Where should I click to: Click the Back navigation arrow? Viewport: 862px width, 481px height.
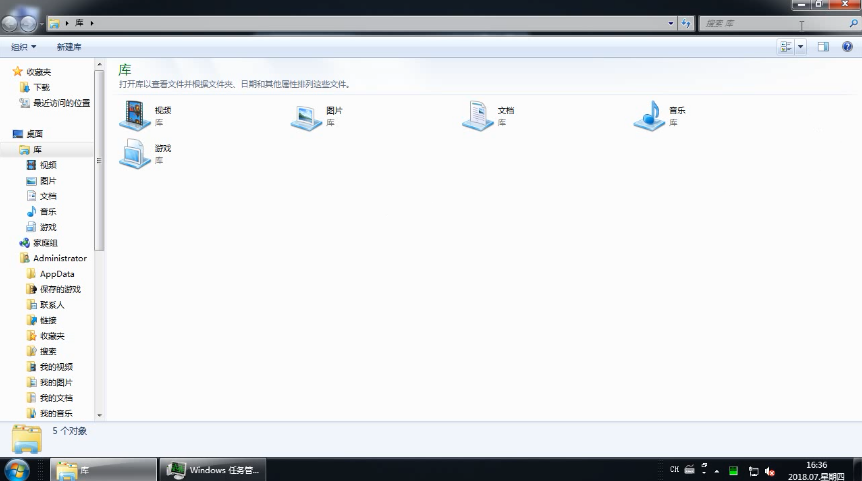click(10, 24)
